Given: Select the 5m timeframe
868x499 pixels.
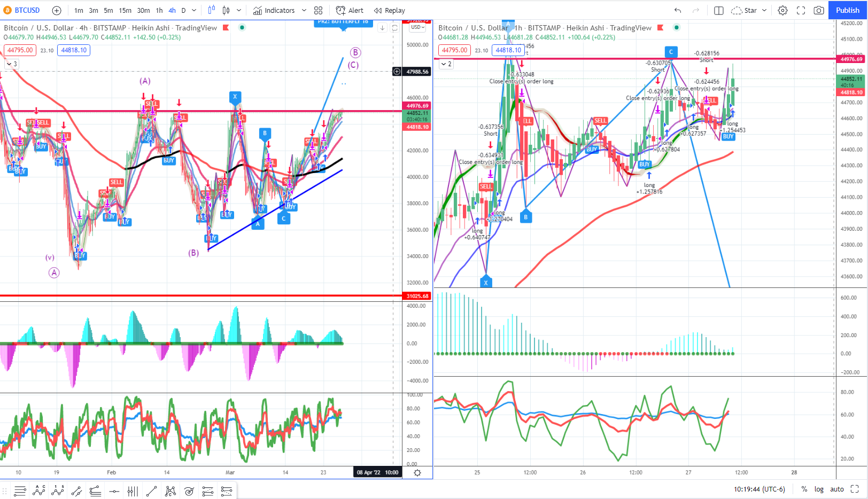Looking at the screenshot, I should click(108, 10).
